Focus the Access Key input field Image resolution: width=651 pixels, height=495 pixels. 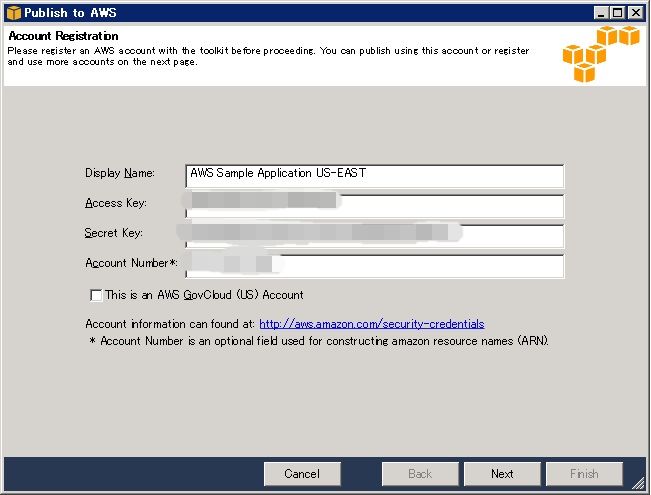(374, 206)
